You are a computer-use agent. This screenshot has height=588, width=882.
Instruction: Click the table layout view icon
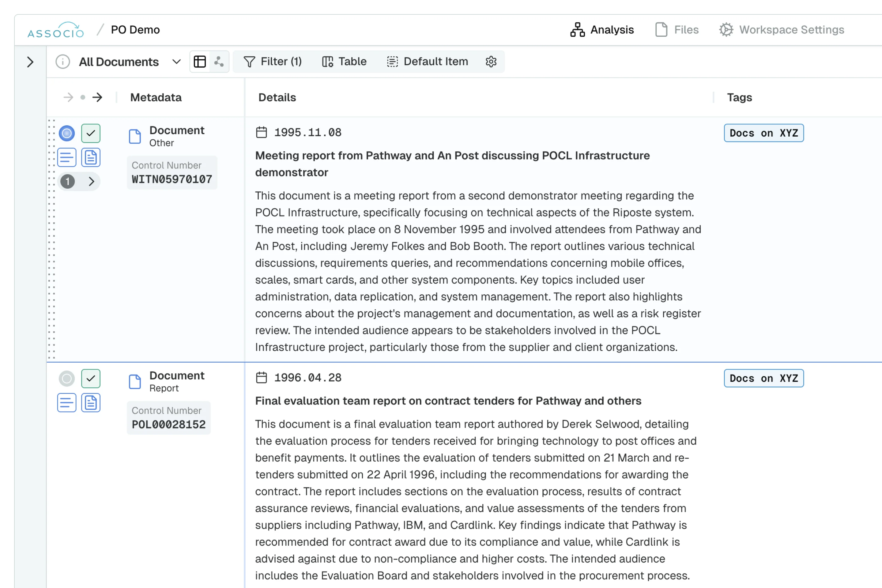(x=199, y=62)
